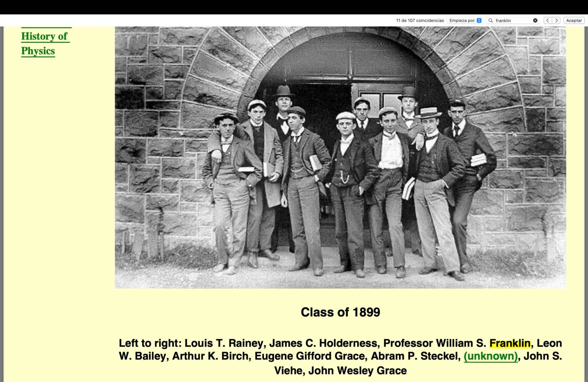Click the 'Class of 1899' heading

[340, 312]
